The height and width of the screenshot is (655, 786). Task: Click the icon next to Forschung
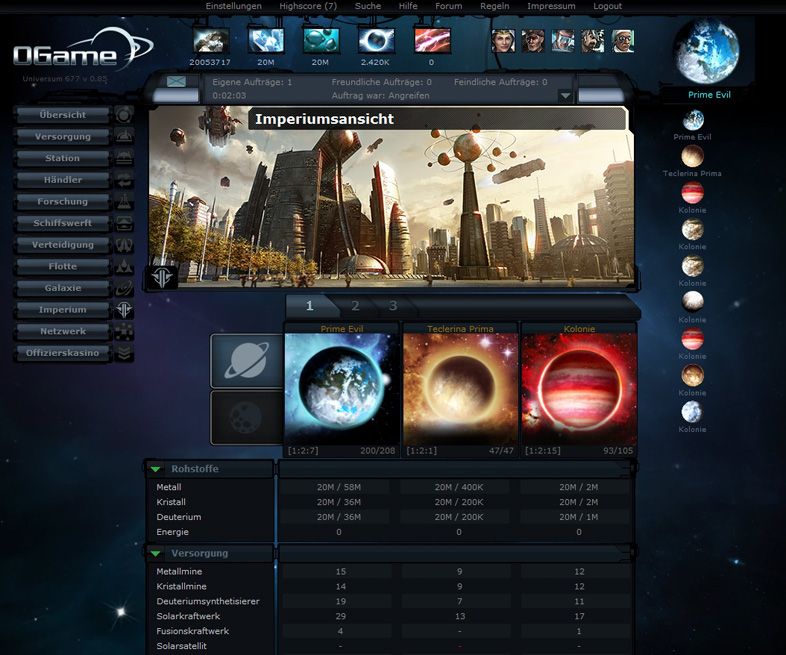point(124,202)
